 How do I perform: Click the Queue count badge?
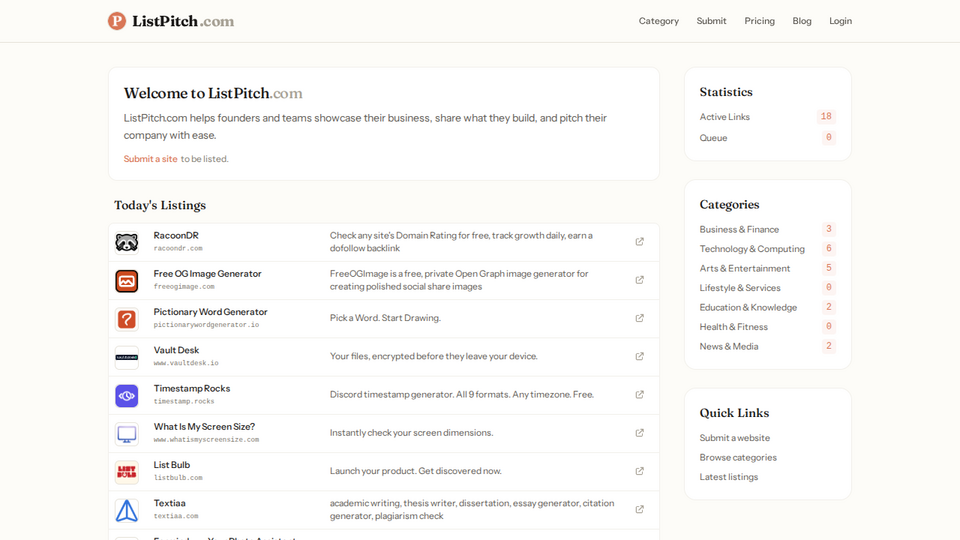[x=828, y=138]
